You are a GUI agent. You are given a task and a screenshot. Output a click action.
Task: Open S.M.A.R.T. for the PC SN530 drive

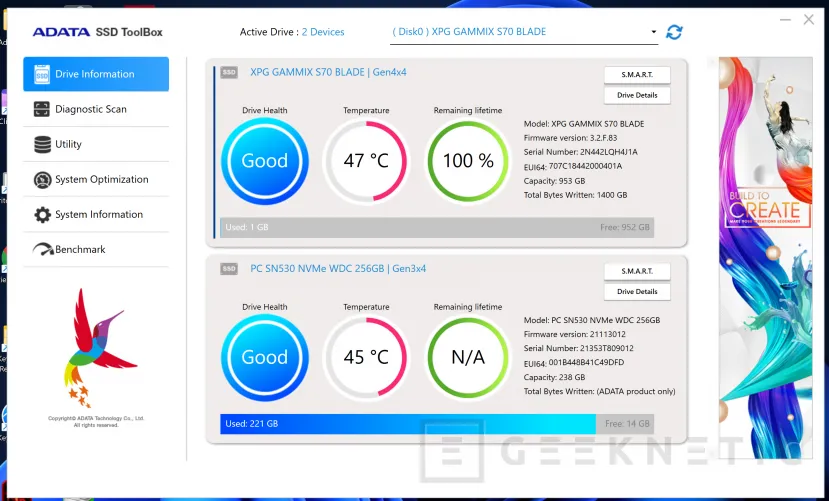click(x=637, y=271)
